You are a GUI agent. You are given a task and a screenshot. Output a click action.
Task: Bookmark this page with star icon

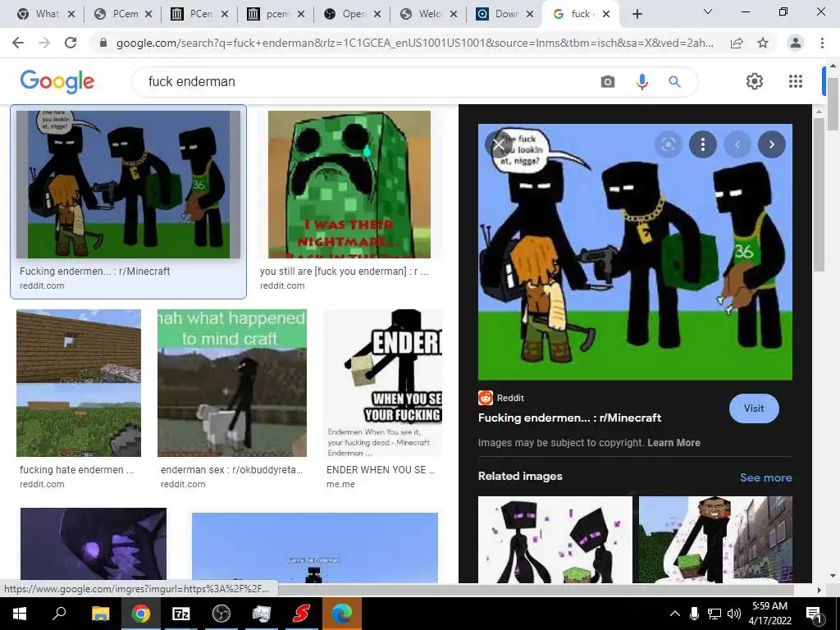(763, 43)
